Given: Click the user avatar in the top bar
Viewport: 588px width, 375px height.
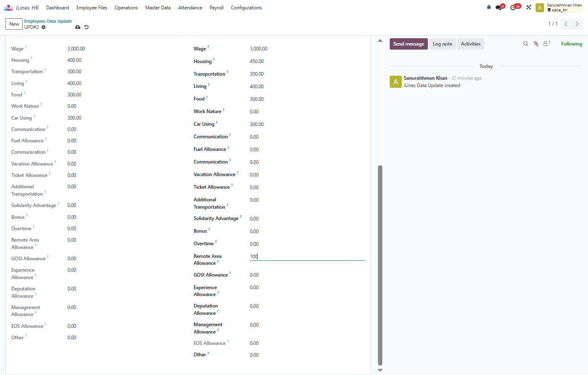Looking at the screenshot, I should point(540,8).
